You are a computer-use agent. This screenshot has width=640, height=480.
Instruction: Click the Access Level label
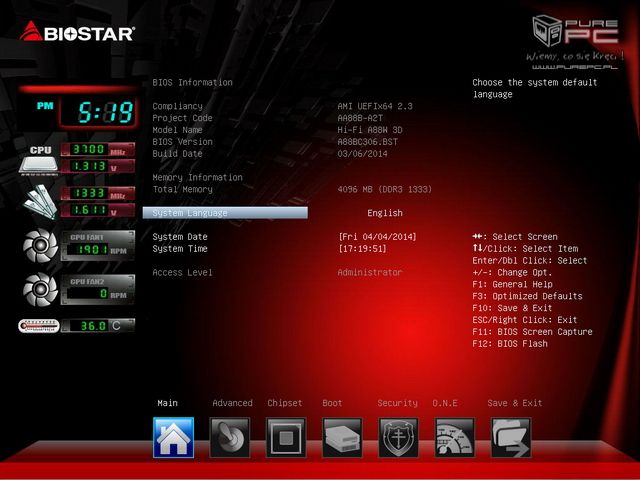tap(182, 272)
